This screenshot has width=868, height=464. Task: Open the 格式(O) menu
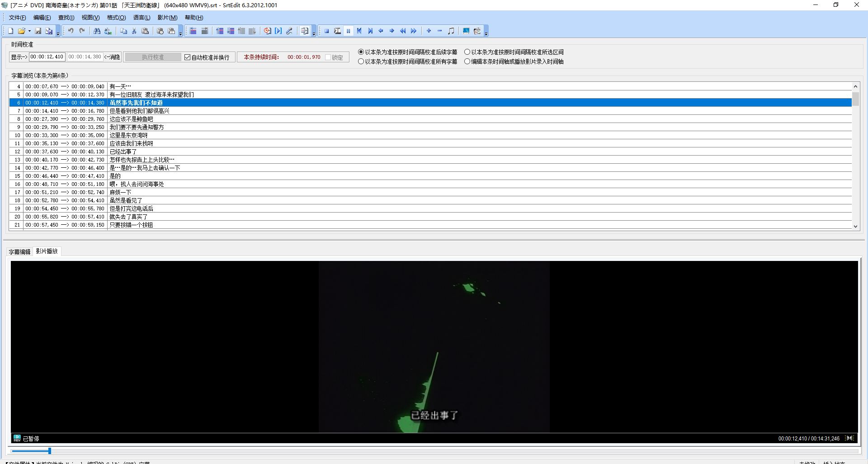point(116,17)
